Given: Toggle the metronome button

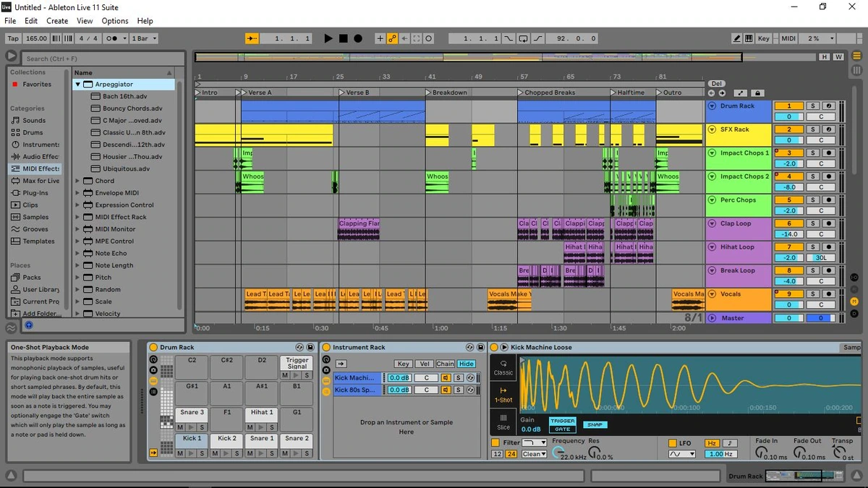Looking at the screenshot, I should [x=116, y=38].
